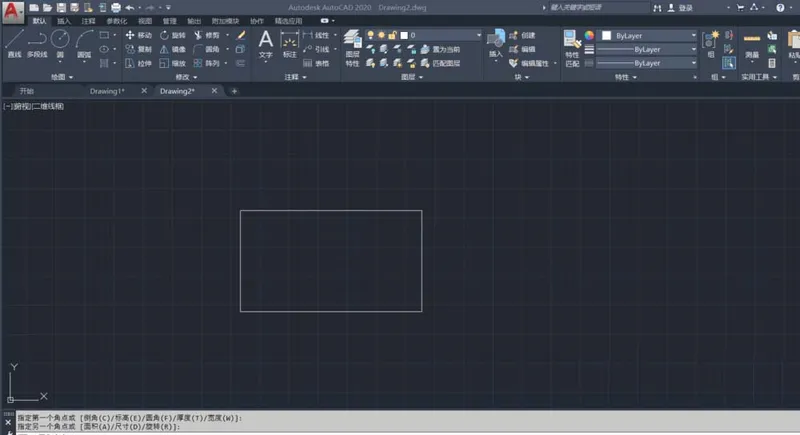
Task: Insert a Table (表格)
Action: click(x=316, y=63)
